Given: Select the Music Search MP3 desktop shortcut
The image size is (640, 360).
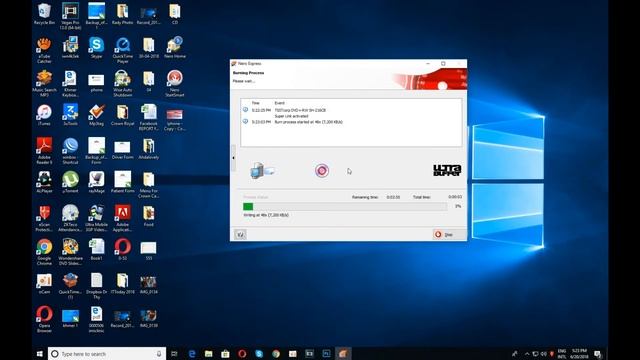Looking at the screenshot, I should [44, 83].
